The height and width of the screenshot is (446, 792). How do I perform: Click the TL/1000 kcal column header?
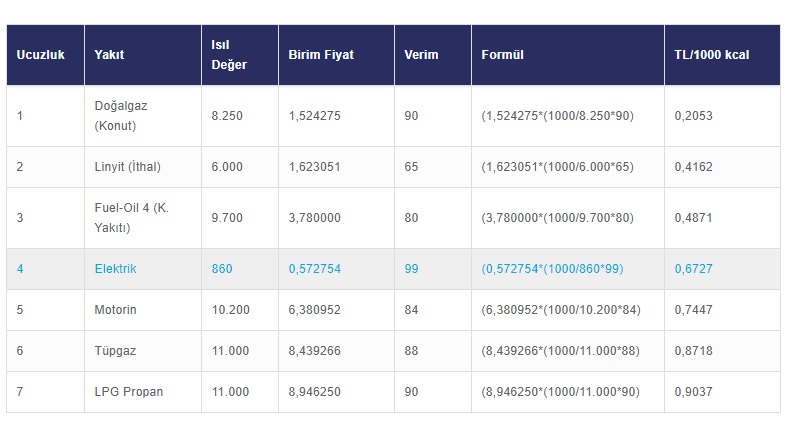710,55
